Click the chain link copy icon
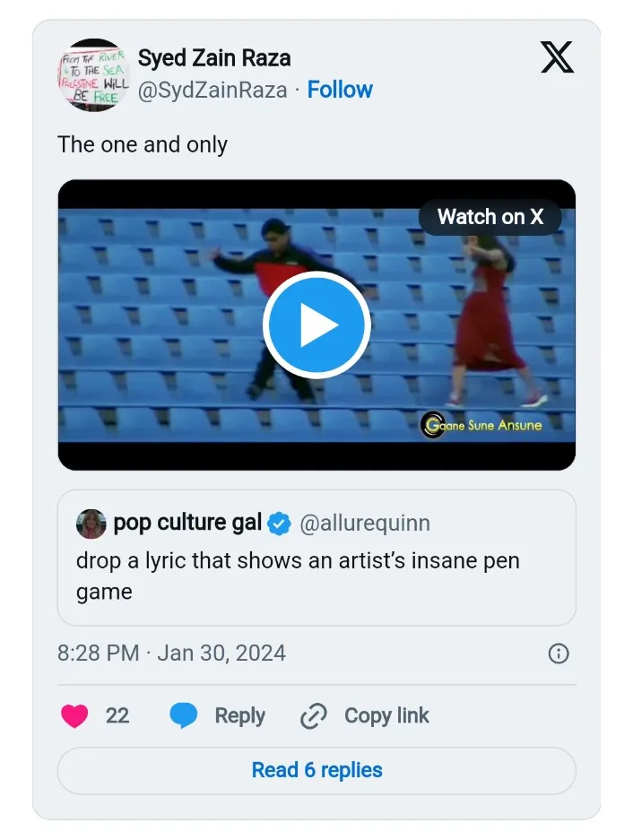The height and width of the screenshot is (840, 633). click(313, 716)
